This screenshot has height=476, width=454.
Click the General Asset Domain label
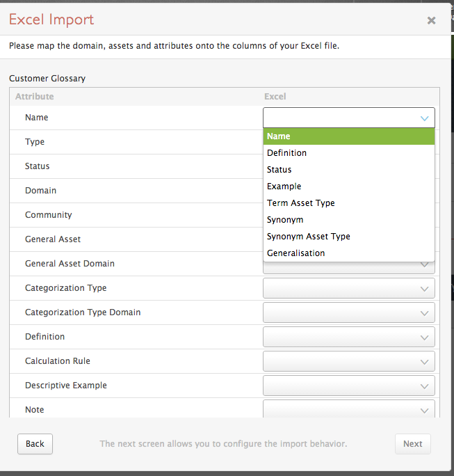70,264
